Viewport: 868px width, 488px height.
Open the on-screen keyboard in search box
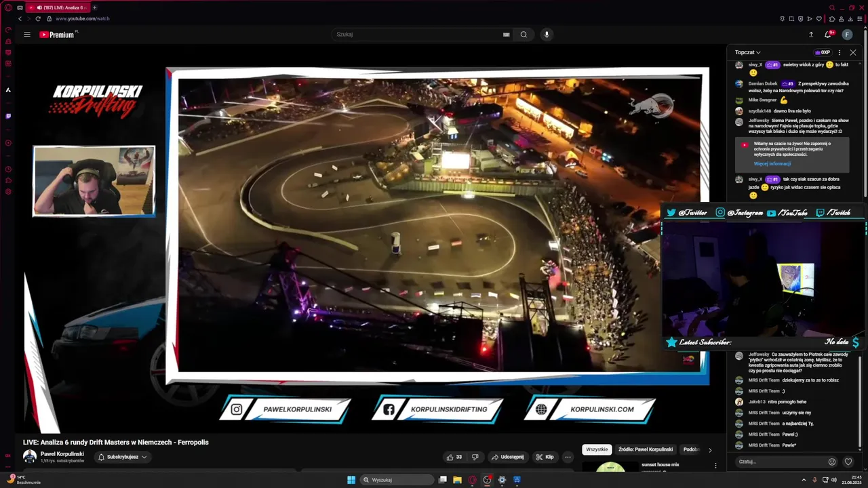tap(507, 35)
